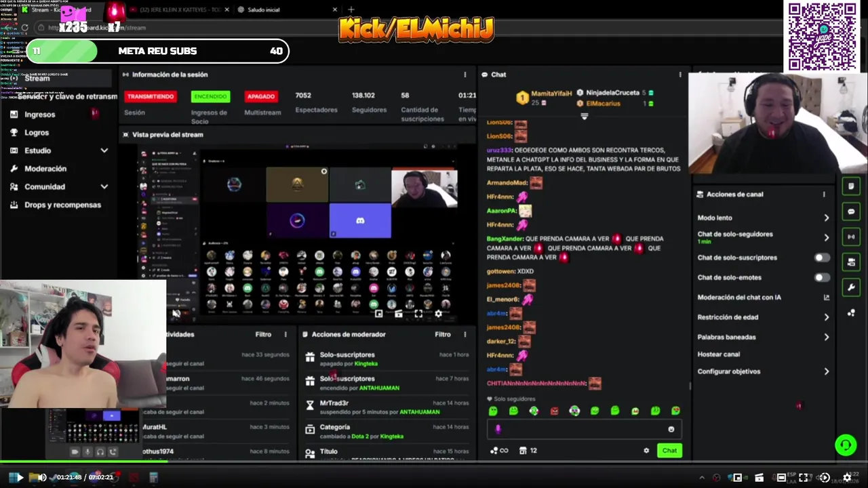Viewport: 868px width, 488px height.
Task: Unmute the stream preview speaker icon
Action: [176, 313]
